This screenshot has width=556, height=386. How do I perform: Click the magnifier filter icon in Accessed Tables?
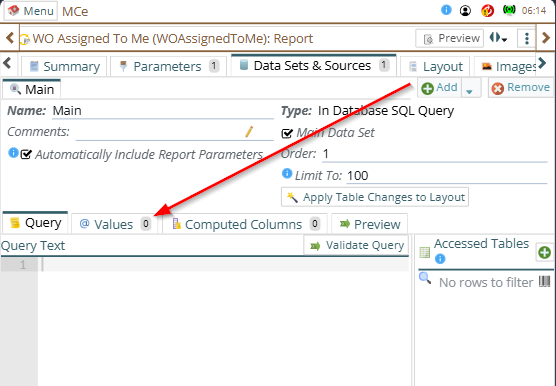[425, 279]
